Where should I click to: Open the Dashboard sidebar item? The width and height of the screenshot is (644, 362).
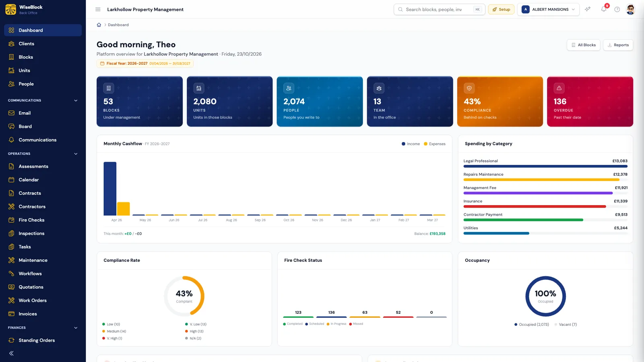click(x=43, y=30)
